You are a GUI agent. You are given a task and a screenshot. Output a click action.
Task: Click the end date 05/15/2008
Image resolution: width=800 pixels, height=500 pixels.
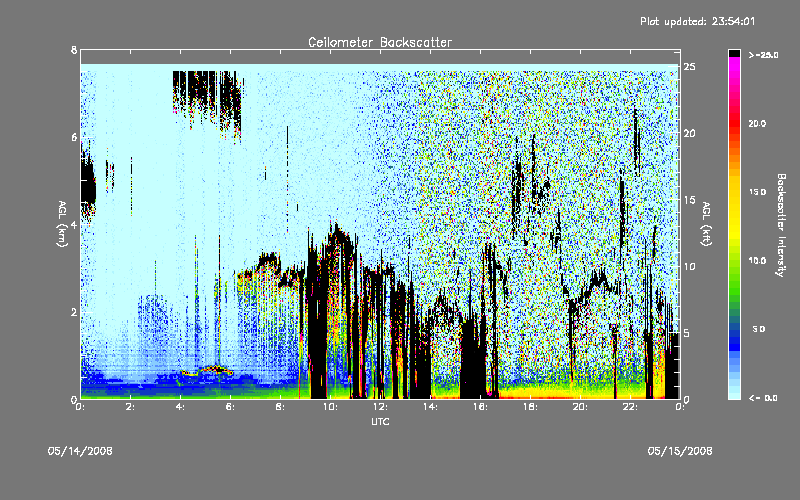[680, 451]
